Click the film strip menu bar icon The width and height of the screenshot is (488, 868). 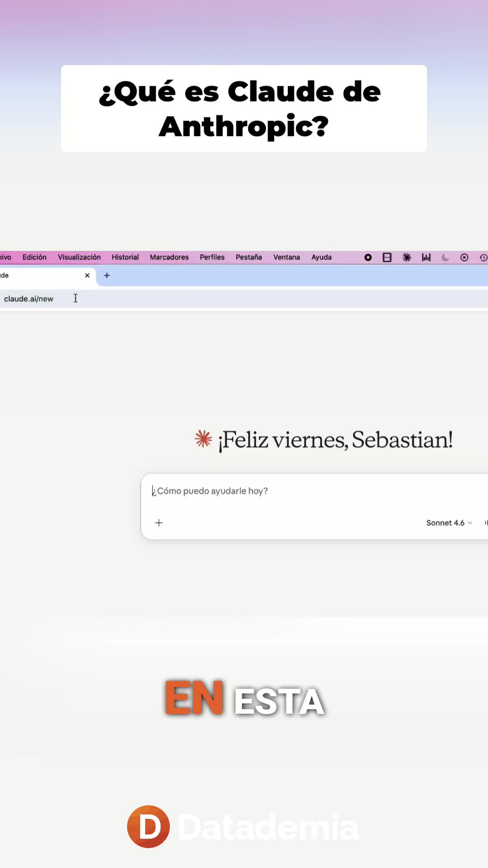point(387,257)
